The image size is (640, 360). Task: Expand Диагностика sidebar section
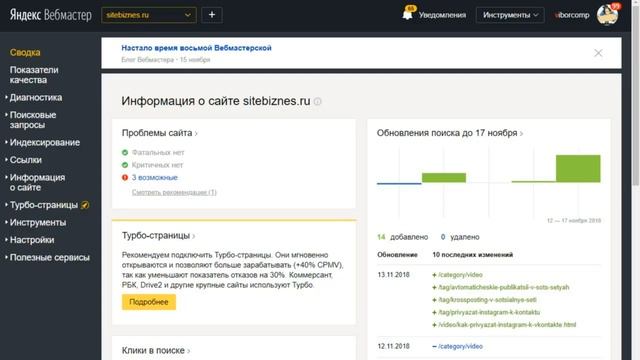[x=36, y=98]
